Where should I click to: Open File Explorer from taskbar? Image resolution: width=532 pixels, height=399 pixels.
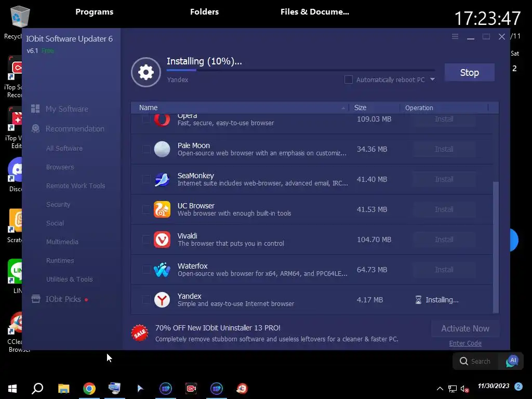63,388
